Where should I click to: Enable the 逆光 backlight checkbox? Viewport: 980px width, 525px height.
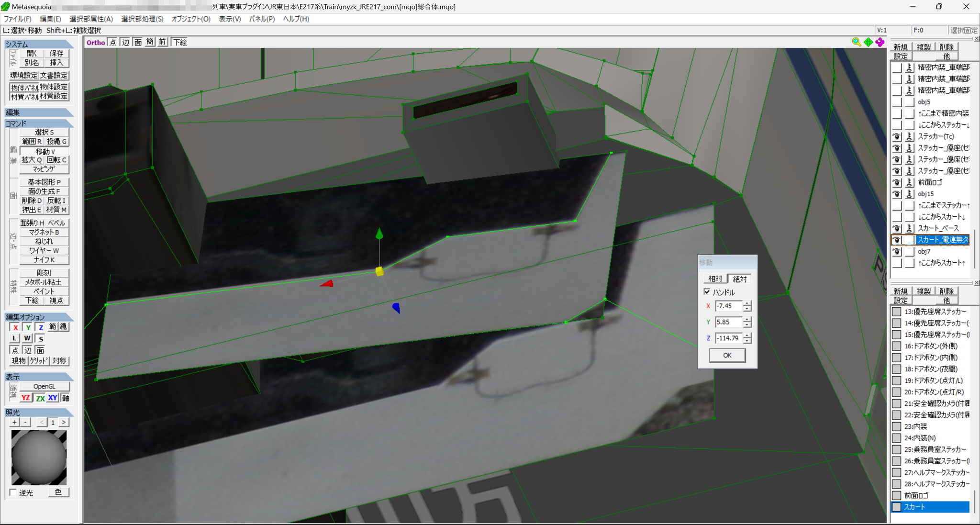[x=13, y=492]
